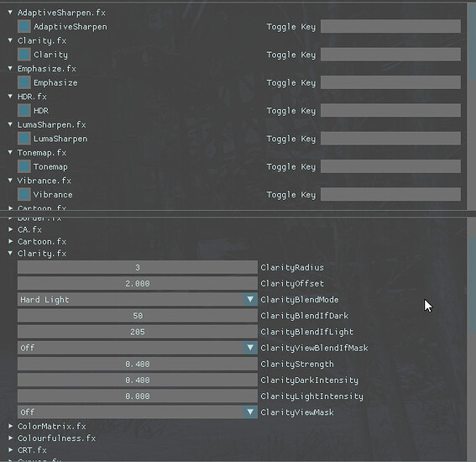Viewport: 476px width, 462px height.
Task: Click the ClarityBlendIfLight slider
Action: tap(138, 332)
